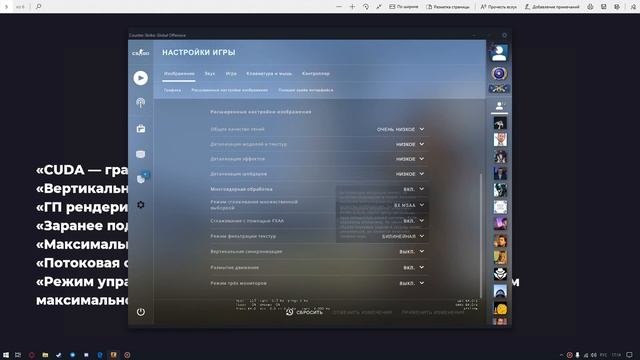The height and width of the screenshot is (360, 640).
Task: Open the Watch broadcast antenna icon
Action: click(140, 102)
